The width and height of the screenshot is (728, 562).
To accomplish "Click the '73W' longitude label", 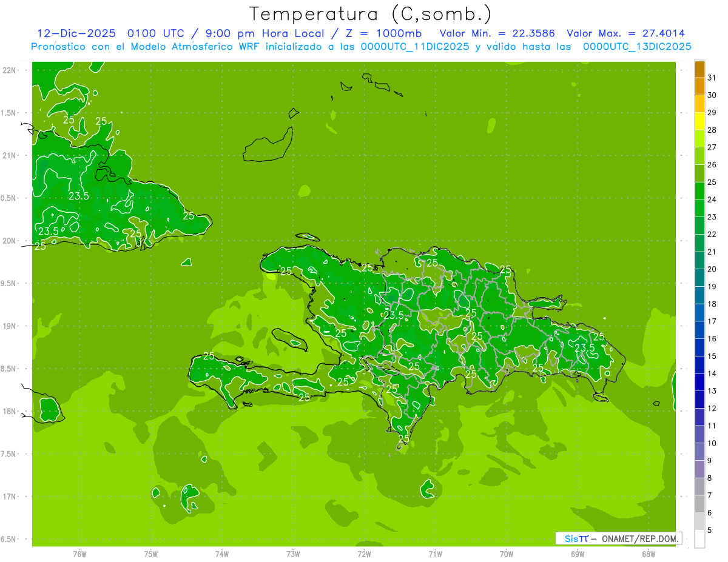I will 293,554.
